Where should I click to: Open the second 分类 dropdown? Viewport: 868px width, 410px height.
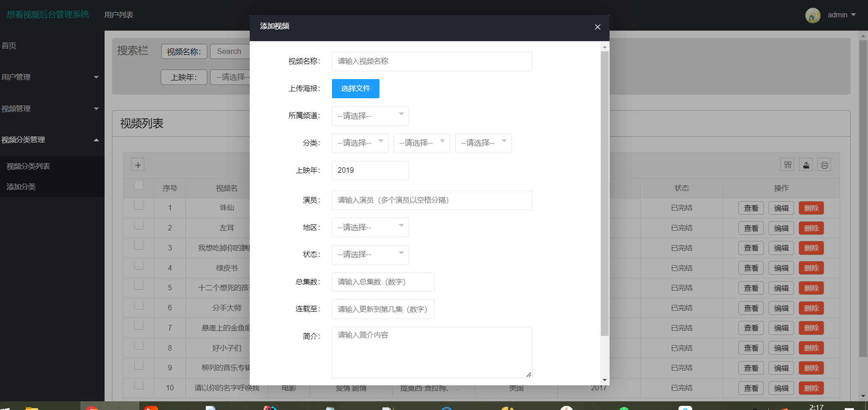(421, 143)
